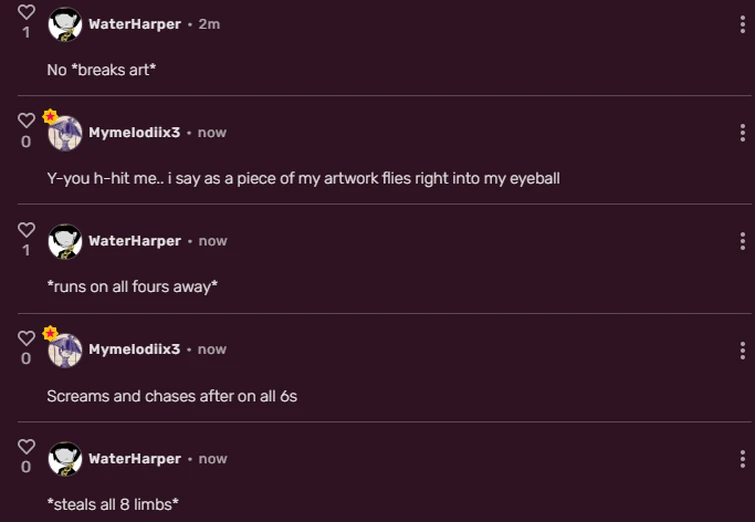Viewport: 755px width, 522px height.
Task: Click Mymelodiix3 username above "Screams and chases"
Action: (134, 350)
